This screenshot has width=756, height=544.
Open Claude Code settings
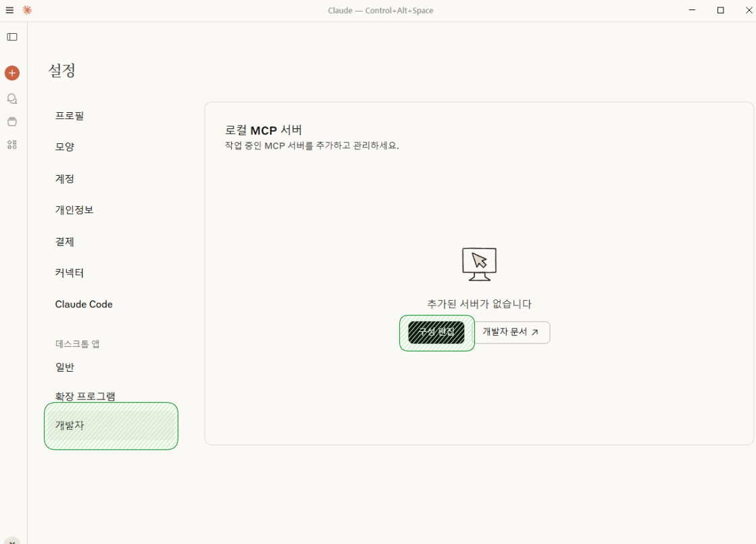(x=84, y=304)
